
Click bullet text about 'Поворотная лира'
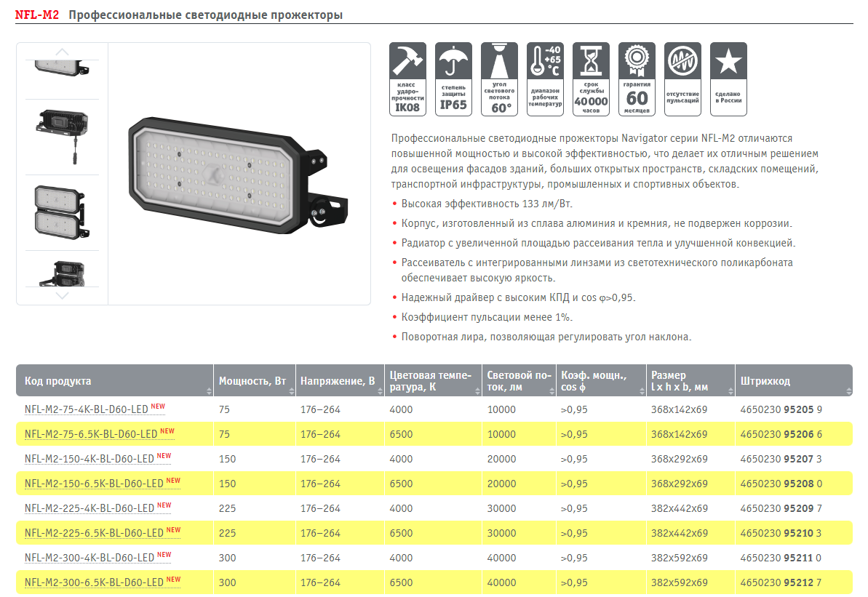(x=546, y=337)
